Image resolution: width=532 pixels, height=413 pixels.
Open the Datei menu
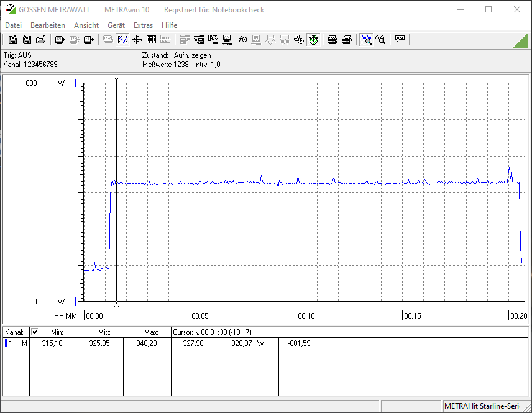click(13, 25)
